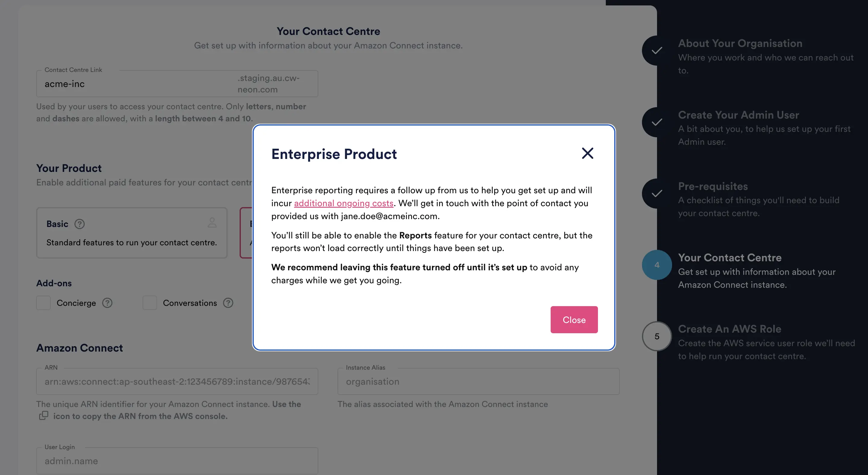This screenshot has height=475, width=868.
Task: Close the Enterprise Product dialog with X
Action: (x=587, y=153)
